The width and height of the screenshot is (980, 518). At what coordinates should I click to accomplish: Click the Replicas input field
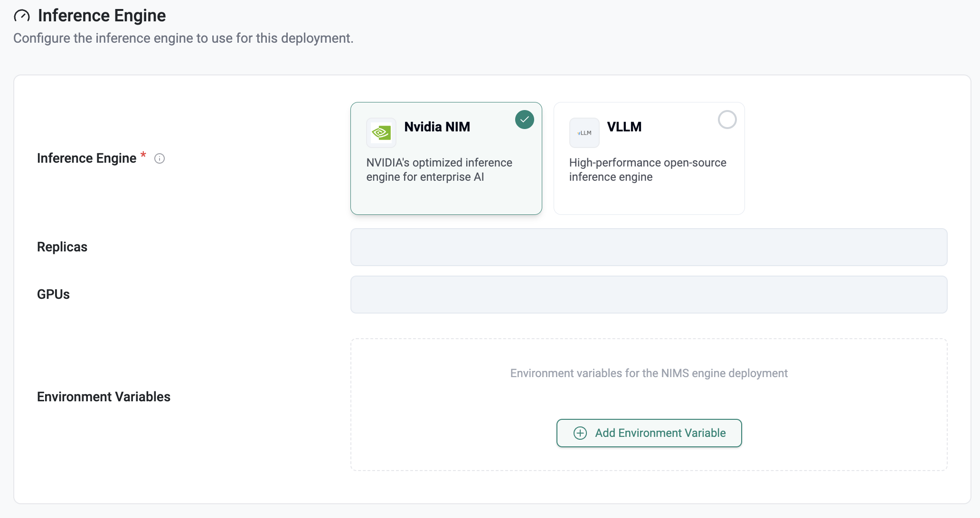click(x=649, y=247)
